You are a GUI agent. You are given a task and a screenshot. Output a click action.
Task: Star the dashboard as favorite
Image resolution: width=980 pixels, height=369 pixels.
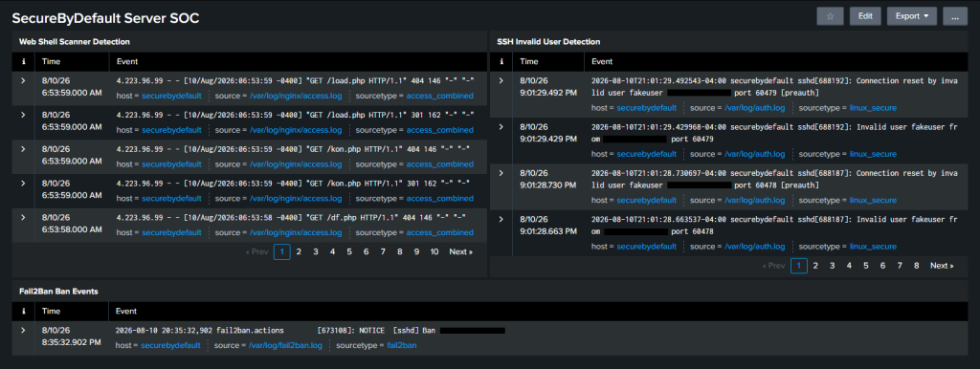click(x=830, y=16)
